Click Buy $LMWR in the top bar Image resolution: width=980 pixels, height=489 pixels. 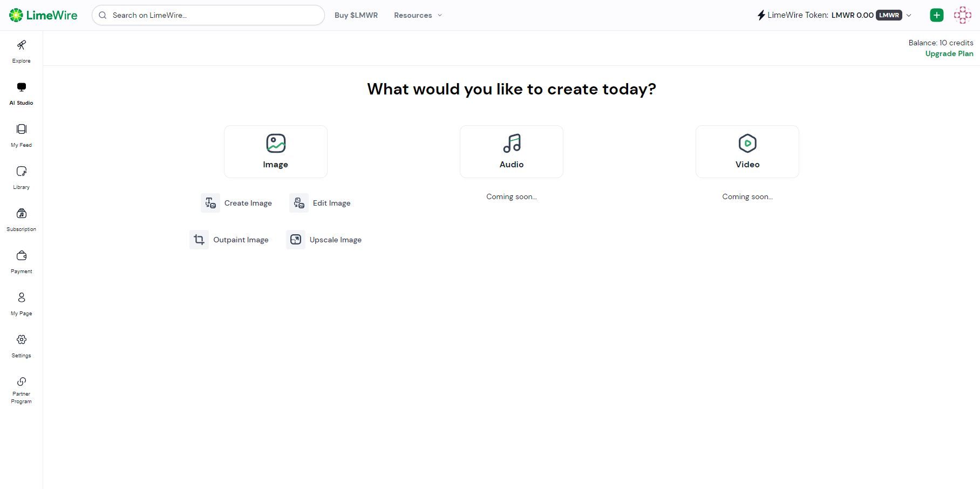click(356, 15)
